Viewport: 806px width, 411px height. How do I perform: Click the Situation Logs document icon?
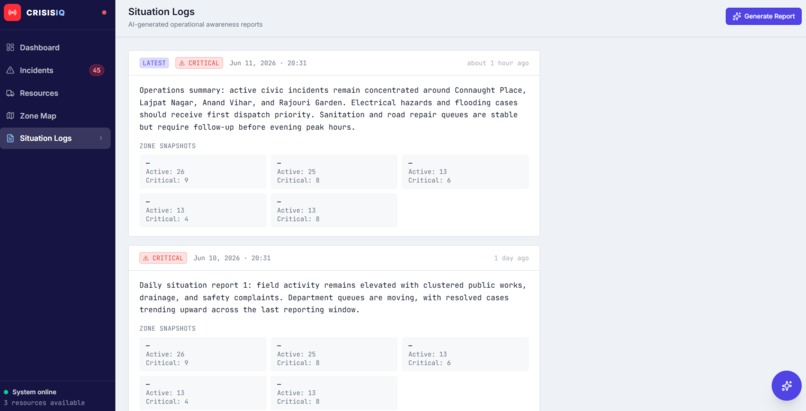pyautogui.click(x=10, y=138)
